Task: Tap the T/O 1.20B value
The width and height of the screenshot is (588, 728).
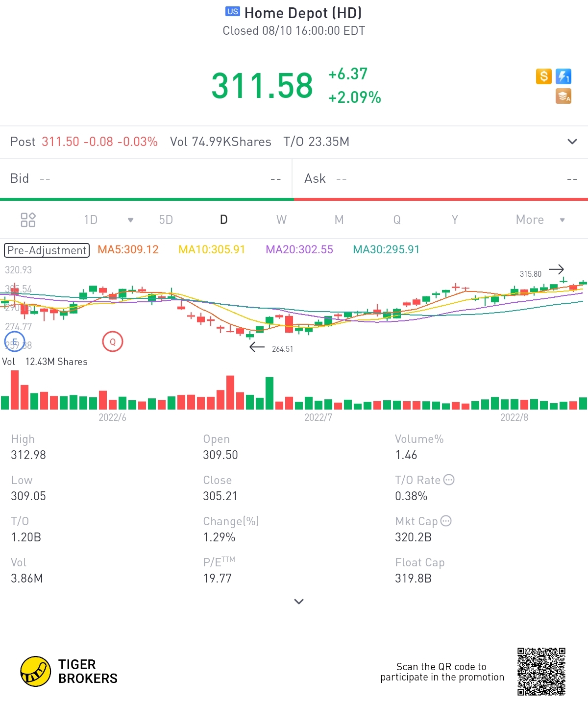Action: (x=26, y=537)
